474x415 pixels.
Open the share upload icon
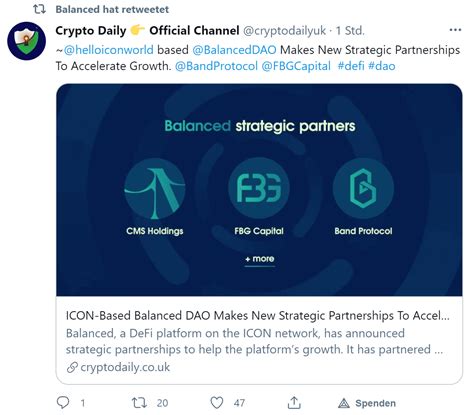coord(294,403)
